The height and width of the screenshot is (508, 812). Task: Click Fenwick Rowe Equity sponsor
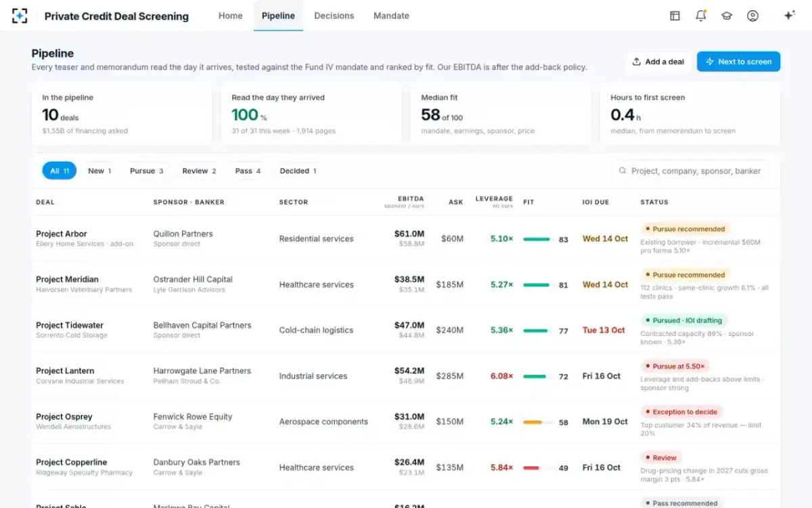coord(193,417)
